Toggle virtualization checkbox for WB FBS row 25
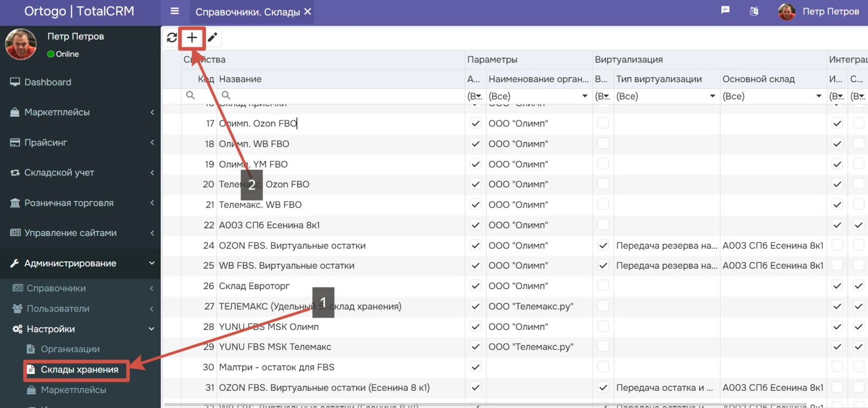Screen dimensions: 868x408 click(603, 266)
